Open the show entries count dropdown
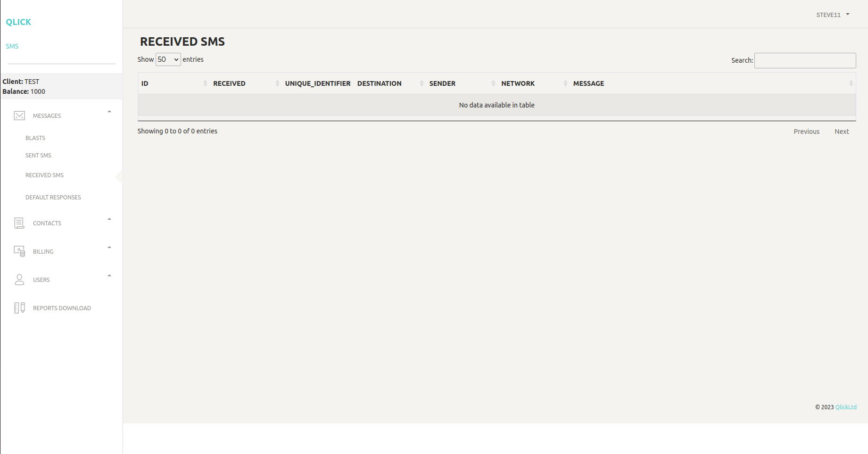The image size is (868, 454). [168, 59]
